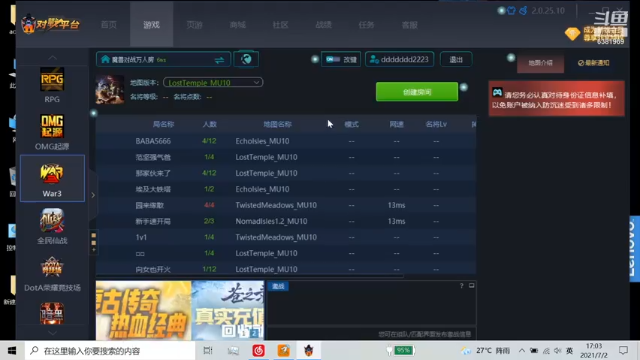Show hidden system tray icons caret
Viewport: 640px width, 360px height.
(x=522, y=351)
